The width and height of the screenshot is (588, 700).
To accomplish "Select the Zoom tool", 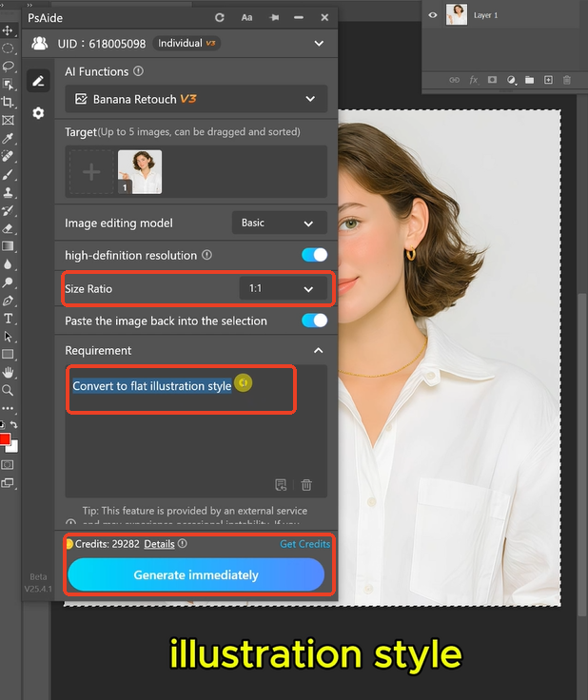I will click(8, 390).
